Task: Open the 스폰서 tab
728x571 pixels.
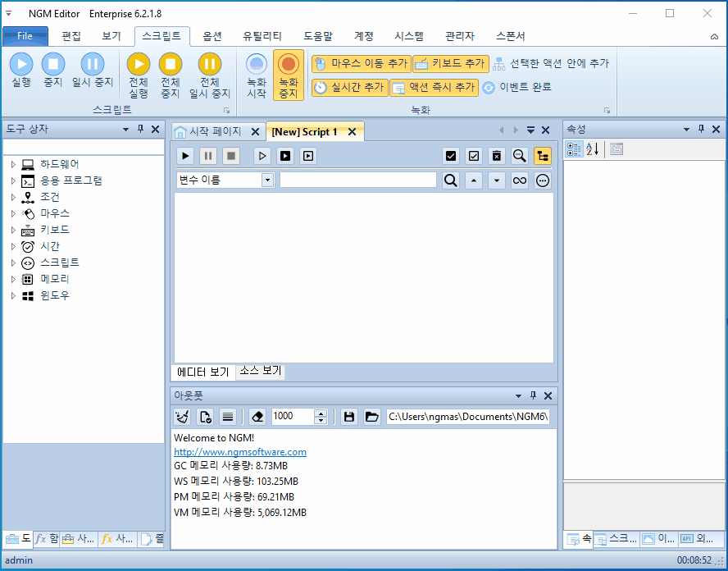Action: (x=510, y=36)
